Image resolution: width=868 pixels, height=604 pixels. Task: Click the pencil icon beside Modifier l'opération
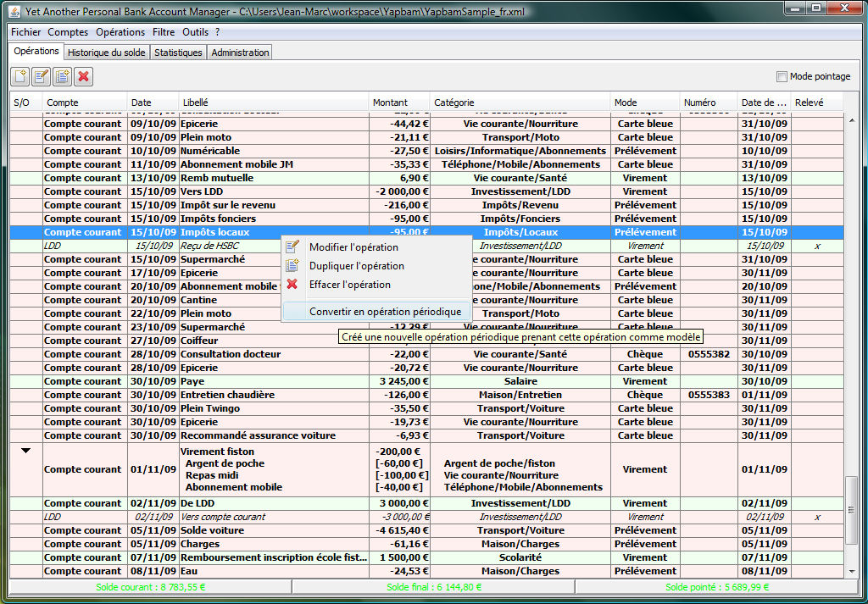[292, 247]
